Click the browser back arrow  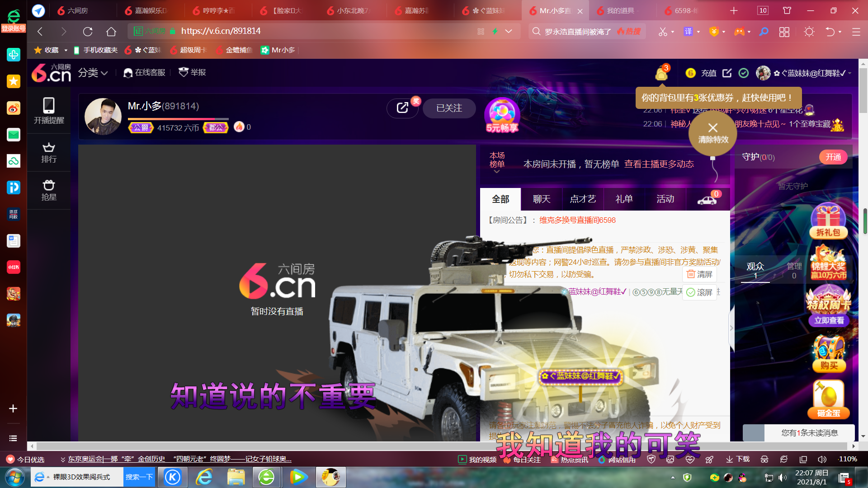(x=40, y=31)
